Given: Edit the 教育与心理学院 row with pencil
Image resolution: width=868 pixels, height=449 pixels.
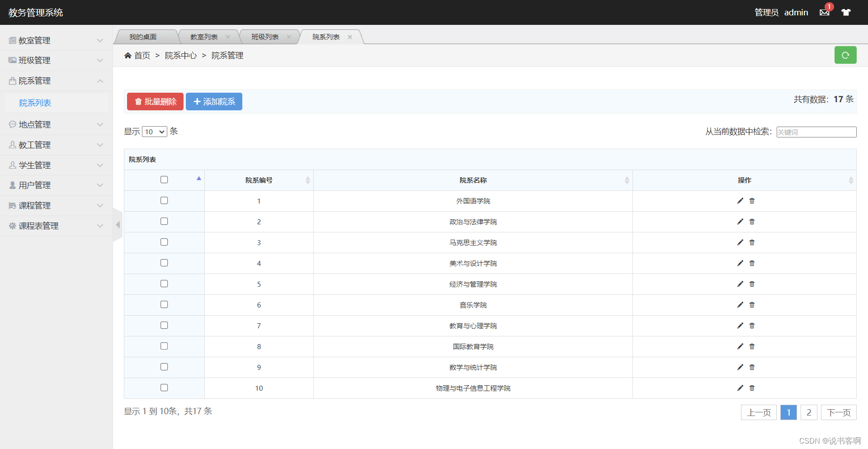Looking at the screenshot, I should point(740,326).
